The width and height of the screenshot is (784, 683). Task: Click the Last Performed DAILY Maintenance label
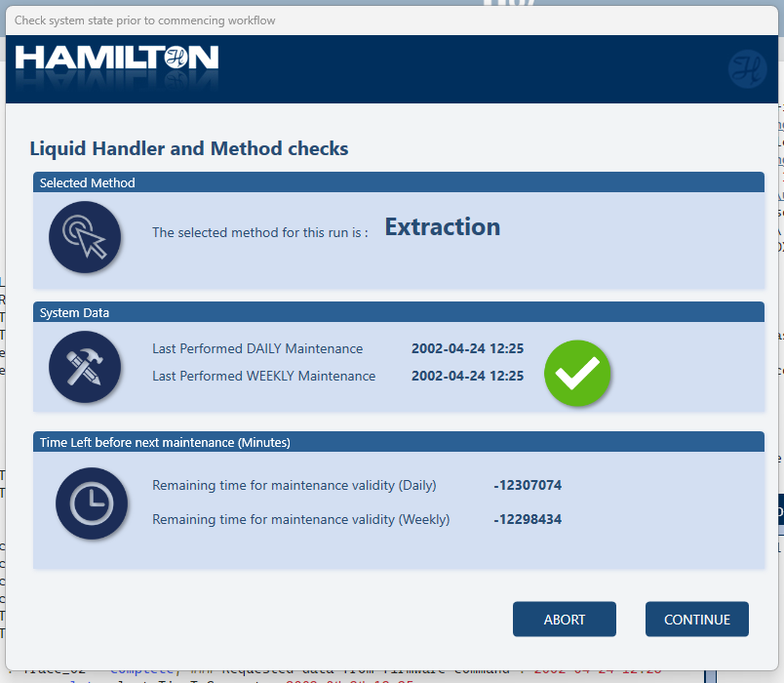pyautogui.click(x=257, y=348)
